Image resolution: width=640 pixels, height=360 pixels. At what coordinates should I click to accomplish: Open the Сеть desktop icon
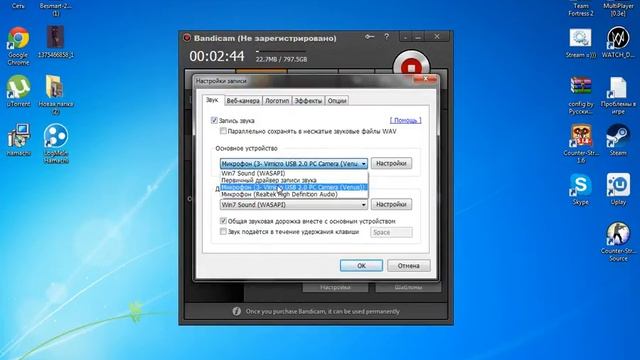tap(18, 5)
